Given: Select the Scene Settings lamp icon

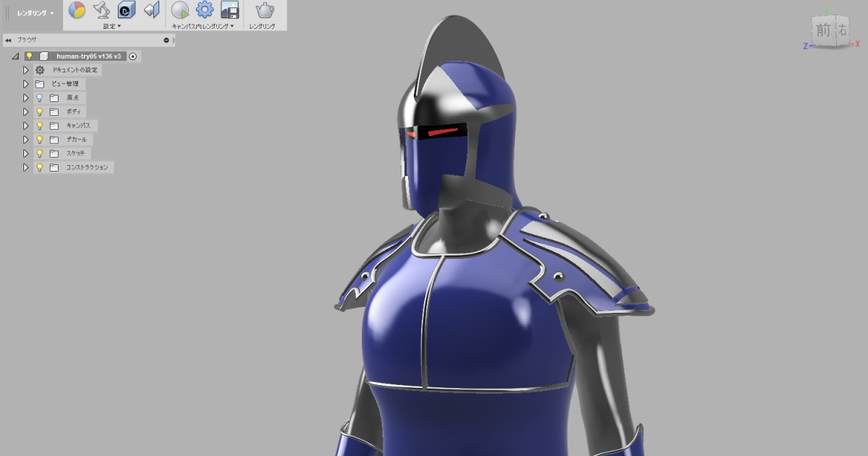Looking at the screenshot, I should (x=102, y=10).
